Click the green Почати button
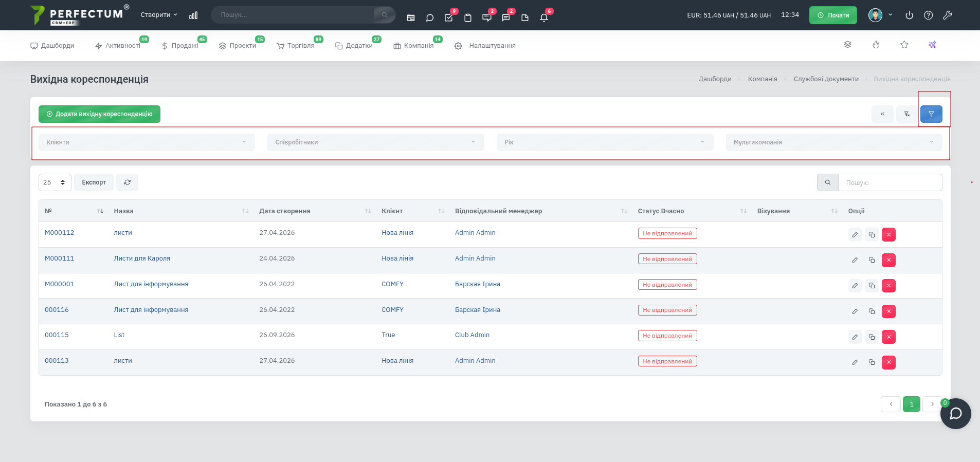This screenshot has width=980, height=462. (833, 15)
